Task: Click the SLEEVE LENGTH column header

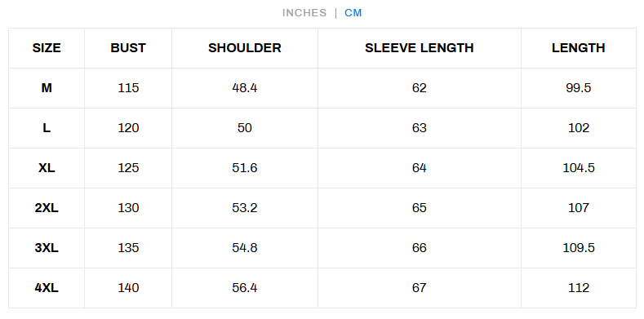Action: [420, 48]
